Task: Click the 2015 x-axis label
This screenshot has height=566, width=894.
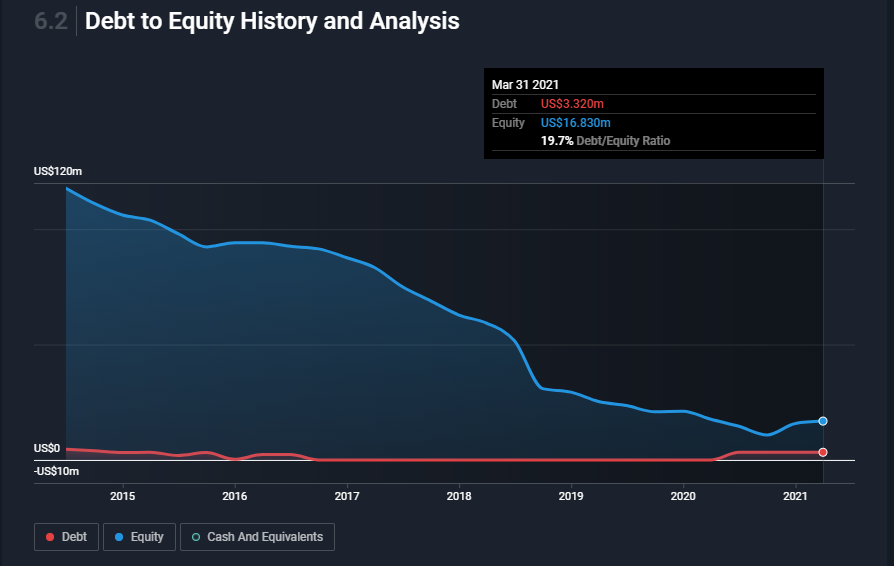Action: coord(122,496)
